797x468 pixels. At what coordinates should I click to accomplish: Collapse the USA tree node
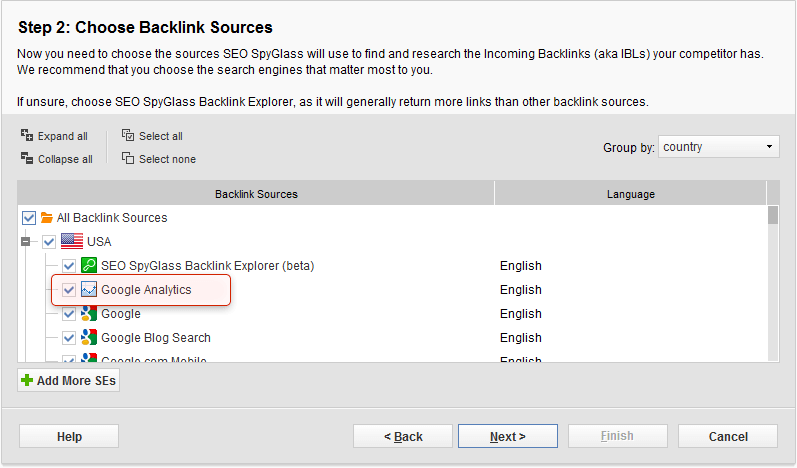25,242
